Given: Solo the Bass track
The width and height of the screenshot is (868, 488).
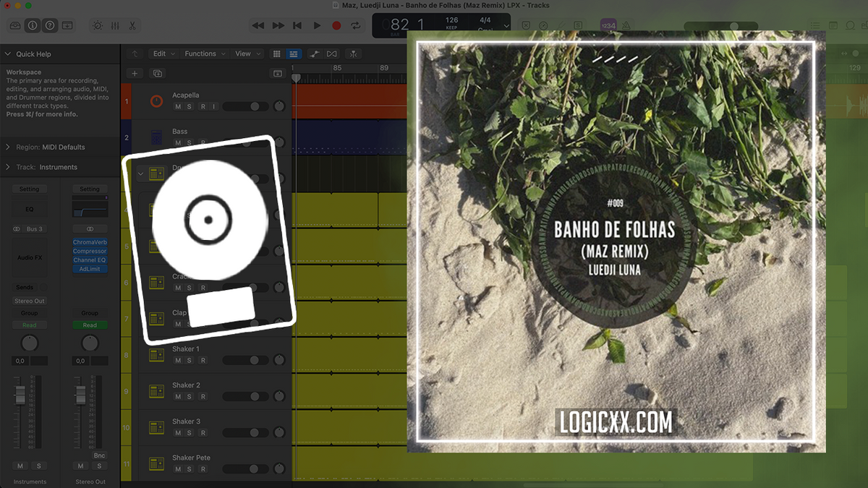Looking at the screenshot, I should coord(189,142).
